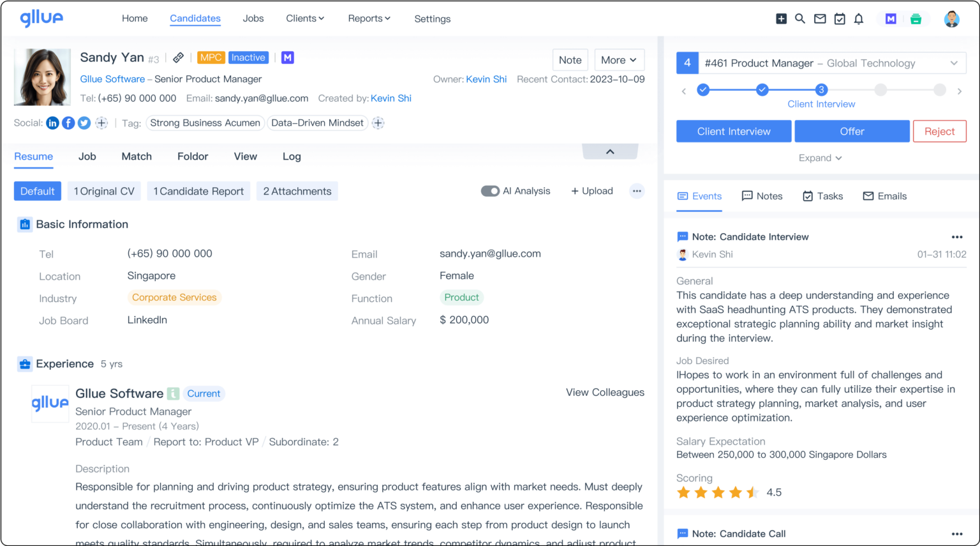Expand the #461 Product Manager job dropdown

(x=954, y=63)
